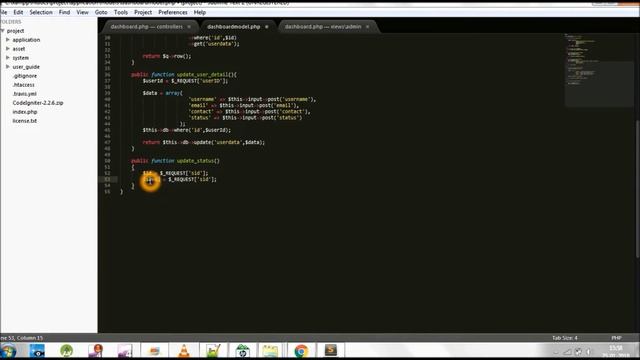
Task: Close the dashboard.php — controllers tab
Action: 189,27
